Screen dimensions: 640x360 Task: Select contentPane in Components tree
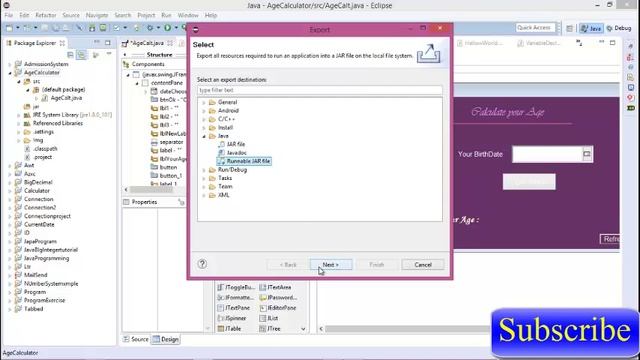point(162,83)
